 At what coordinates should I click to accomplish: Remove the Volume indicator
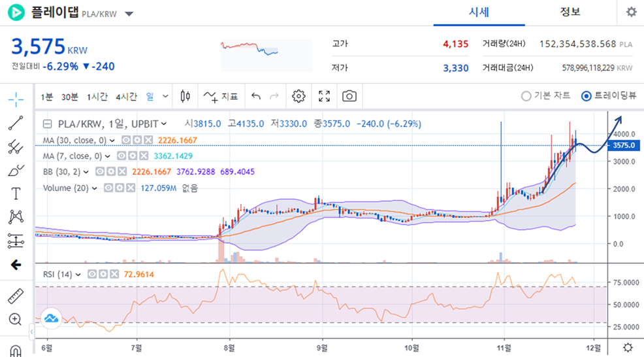[130, 188]
